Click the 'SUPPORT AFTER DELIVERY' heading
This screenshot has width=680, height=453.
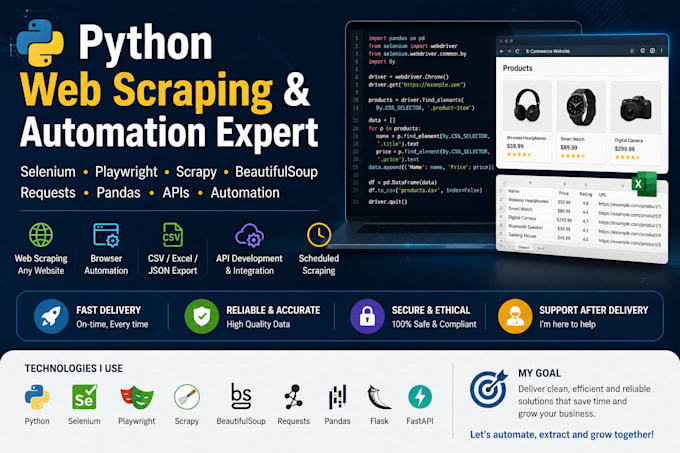click(x=593, y=310)
